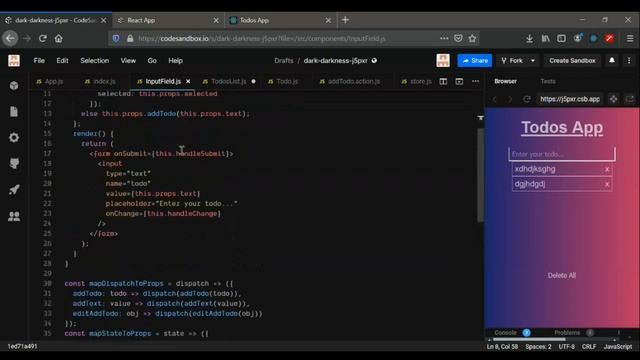Switch to the addTodo.action.js editor tab

[350, 81]
